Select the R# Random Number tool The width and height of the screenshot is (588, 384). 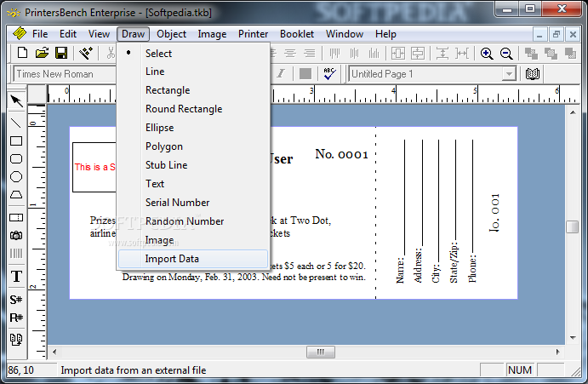pyautogui.click(x=16, y=318)
